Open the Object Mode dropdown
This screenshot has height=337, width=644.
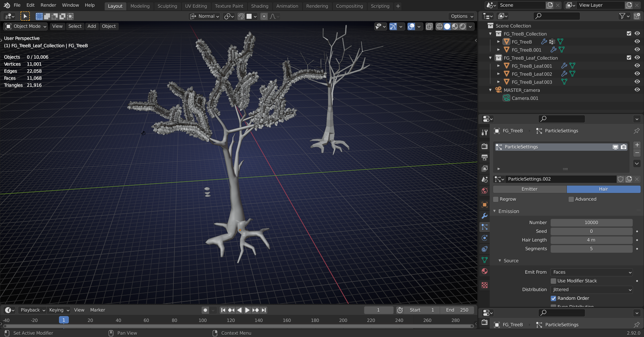pos(26,26)
